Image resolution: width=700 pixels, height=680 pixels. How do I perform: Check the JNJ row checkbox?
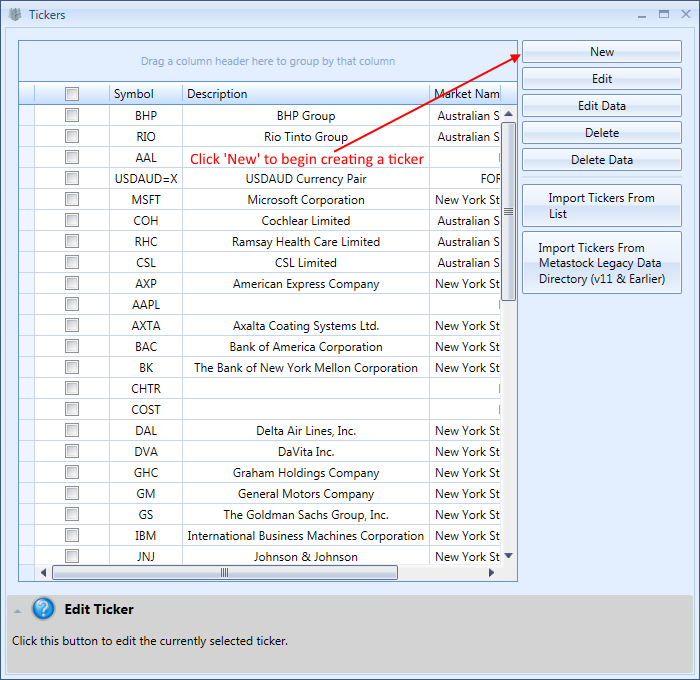point(72,556)
